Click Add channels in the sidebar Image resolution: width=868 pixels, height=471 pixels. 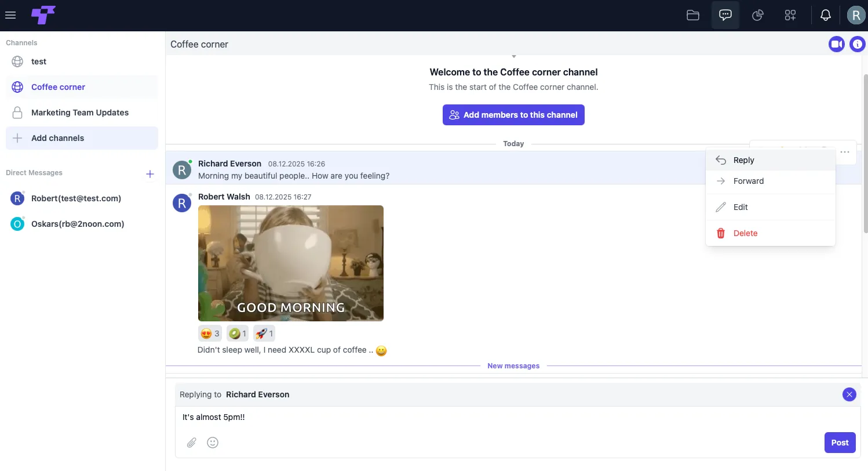(82, 138)
